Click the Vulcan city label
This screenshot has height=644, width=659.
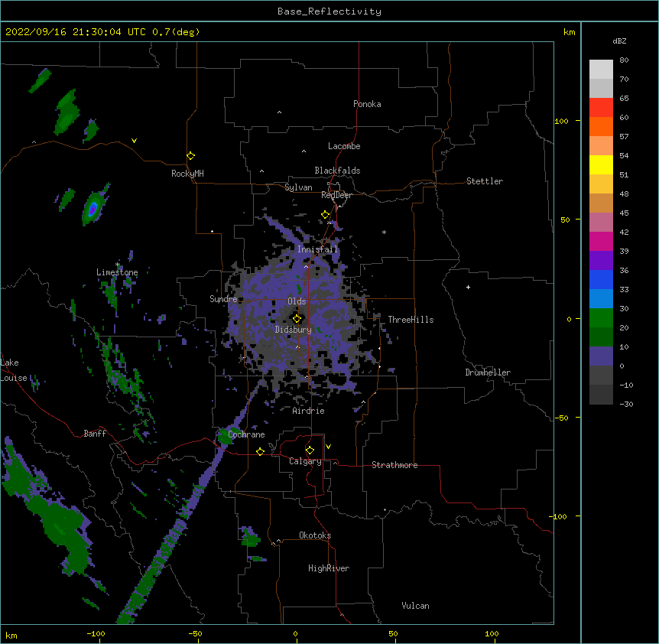415,606
